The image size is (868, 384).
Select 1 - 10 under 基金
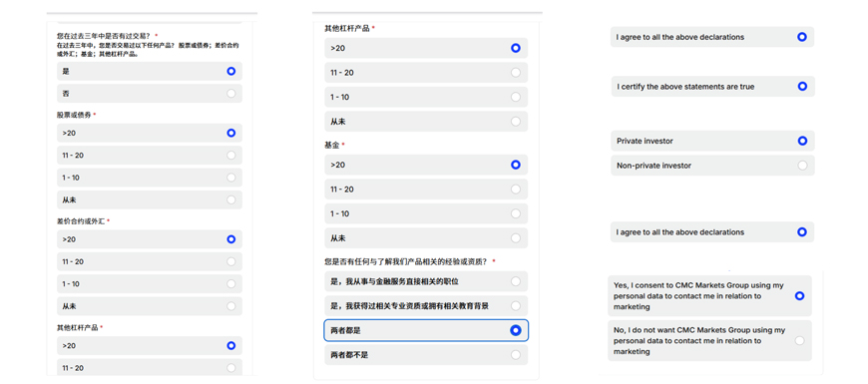[426, 213]
